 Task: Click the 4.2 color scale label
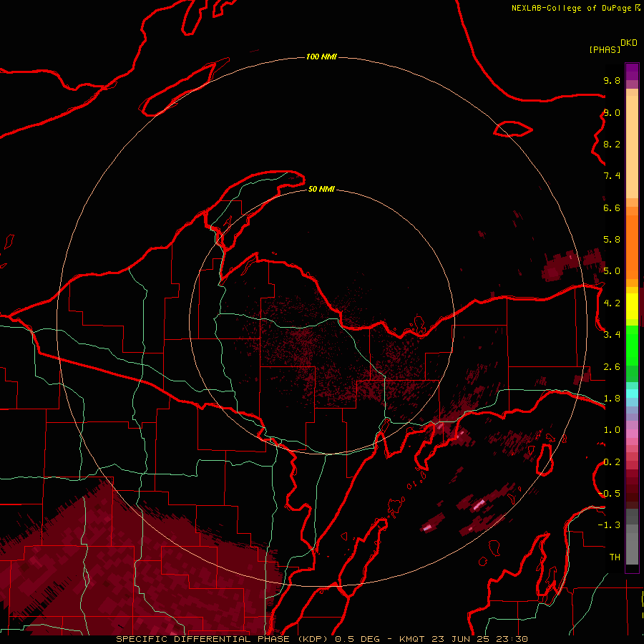(x=612, y=303)
